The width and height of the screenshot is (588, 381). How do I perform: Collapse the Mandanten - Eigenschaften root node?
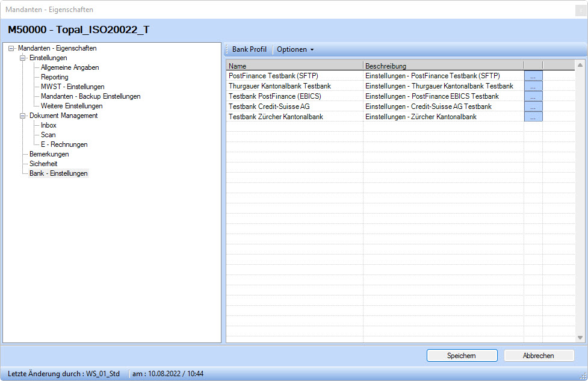(11, 49)
